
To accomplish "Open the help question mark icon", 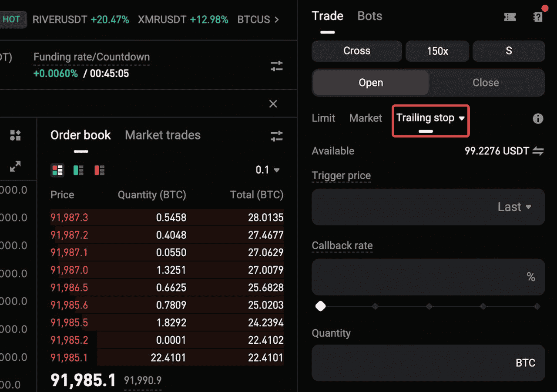I will [538, 17].
